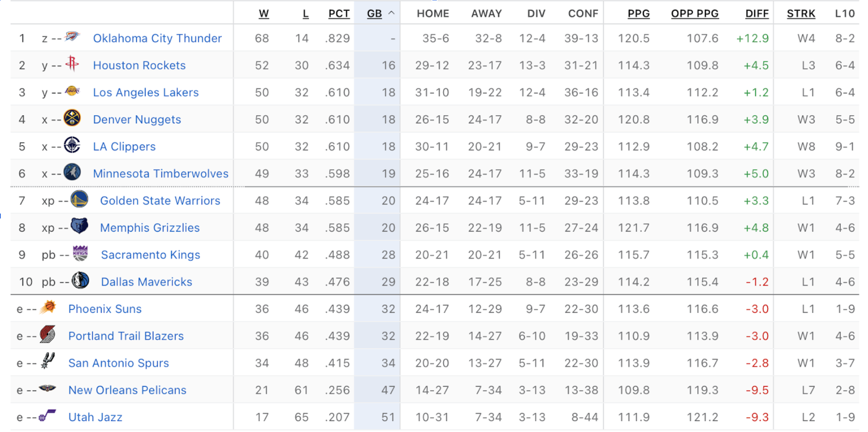Toggle sort arrow next to GB
This screenshot has height=432, width=868.
pos(392,13)
